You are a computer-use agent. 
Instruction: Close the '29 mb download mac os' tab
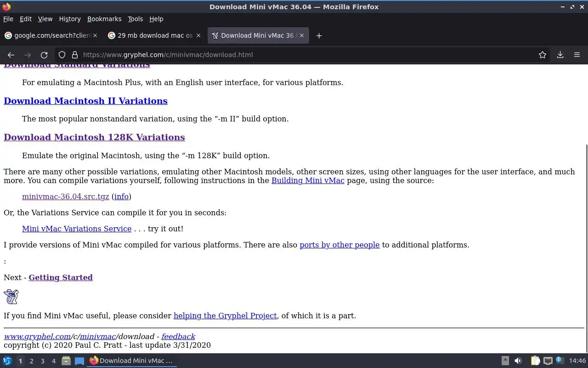[198, 35]
